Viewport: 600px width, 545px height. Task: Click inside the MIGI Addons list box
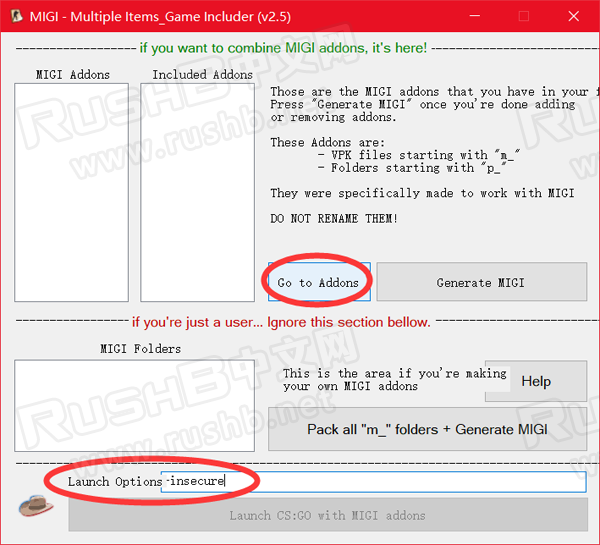(74, 190)
